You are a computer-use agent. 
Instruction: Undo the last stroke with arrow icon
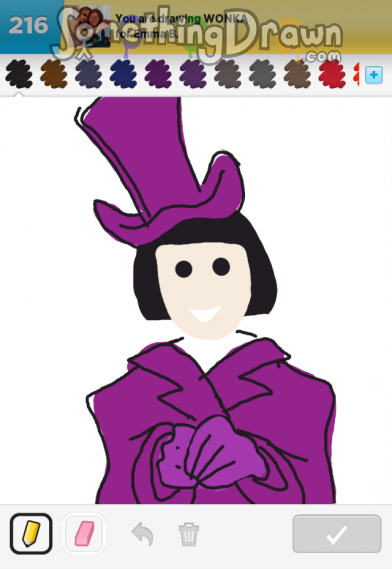click(x=143, y=533)
